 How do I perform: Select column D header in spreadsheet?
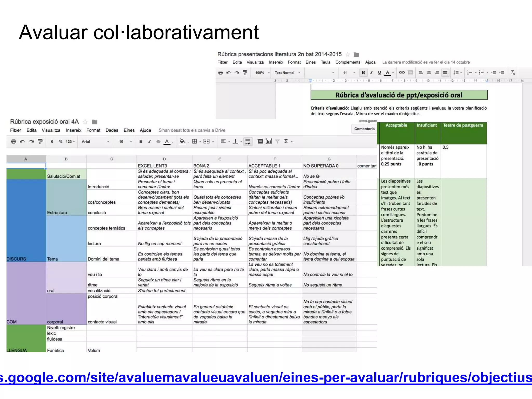(x=164, y=159)
